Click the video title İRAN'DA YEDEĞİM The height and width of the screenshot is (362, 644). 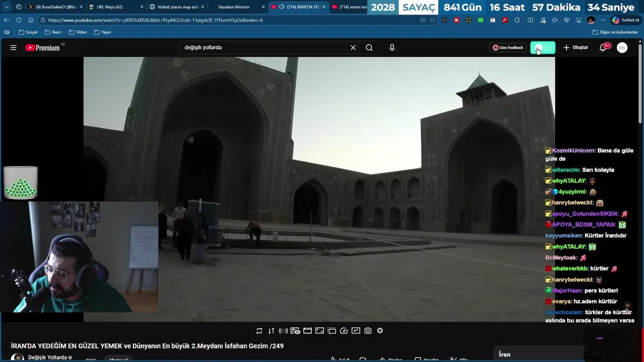[x=147, y=346]
